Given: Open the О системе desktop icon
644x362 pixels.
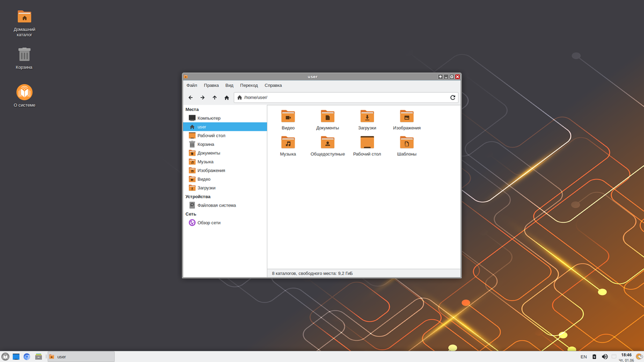Looking at the screenshot, I should point(24,96).
